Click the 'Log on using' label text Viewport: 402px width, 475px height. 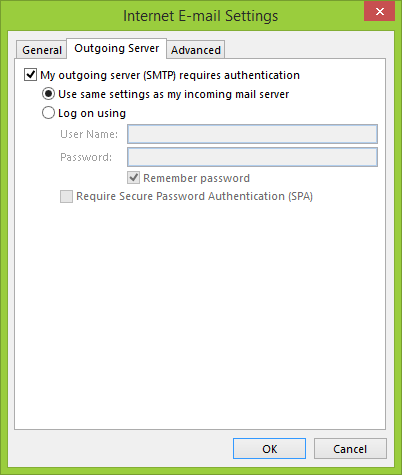(92, 113)
